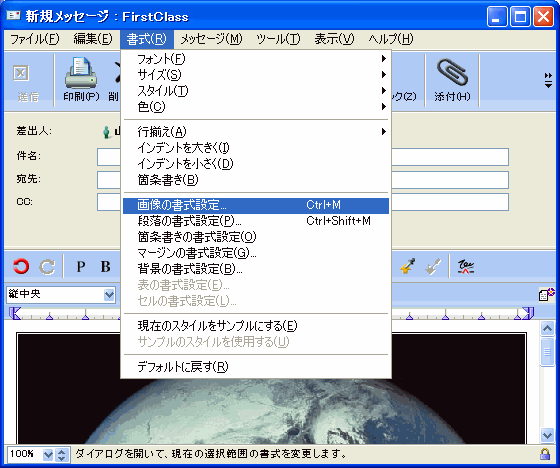Click the red undo arrow icon
The image size is (560, 468).
coord(21,267)
